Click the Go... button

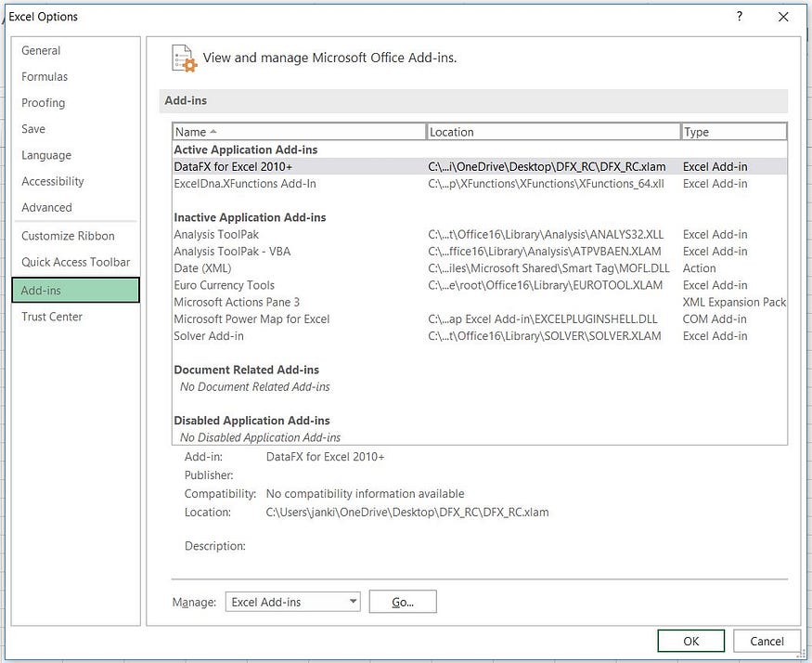[403, 602]
